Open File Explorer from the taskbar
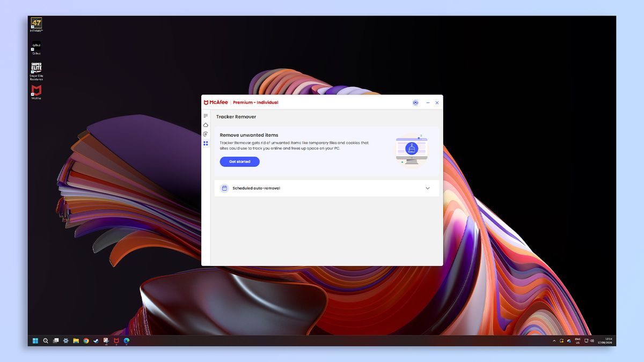This screenshot has height=362, width=644. 76,341
